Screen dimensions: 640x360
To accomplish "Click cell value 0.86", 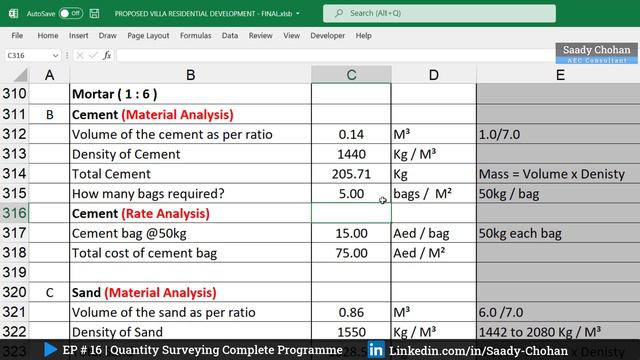I will point(351,312).
